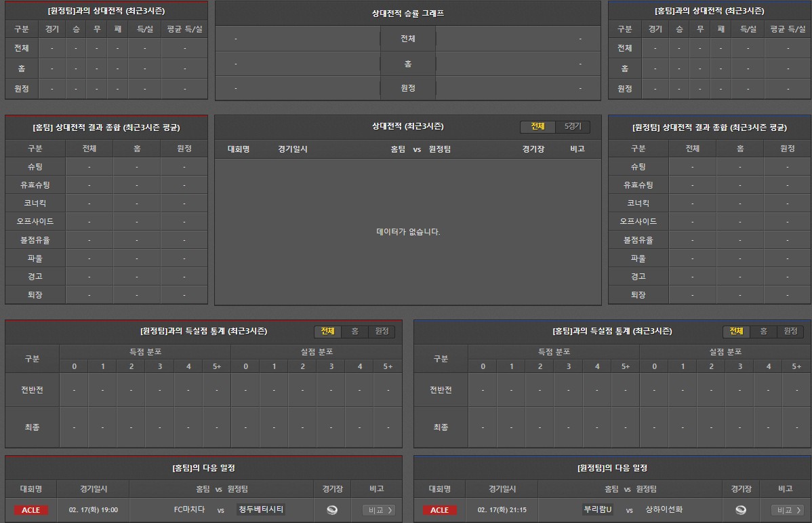Click 홈 label in 상대전적 승률 그래프
Image resolution: width=812 pixels, height=523 pixels.
pyautogui.click(x=407, y=64)
